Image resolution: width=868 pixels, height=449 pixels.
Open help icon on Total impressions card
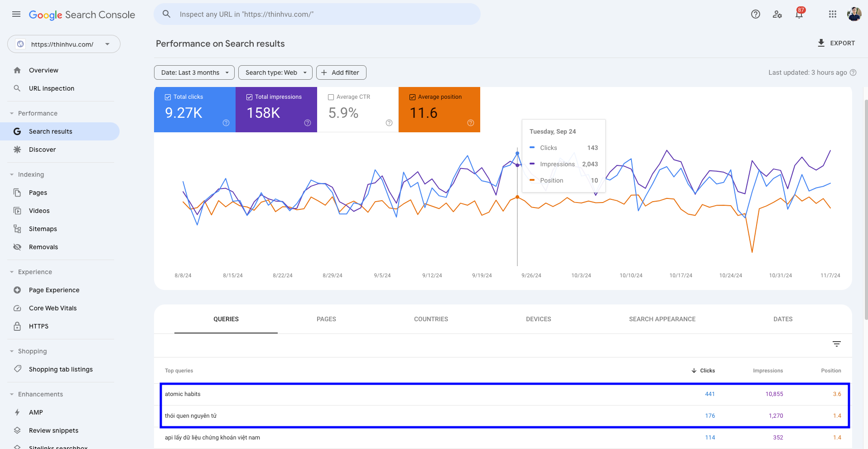tap(308, 123)
